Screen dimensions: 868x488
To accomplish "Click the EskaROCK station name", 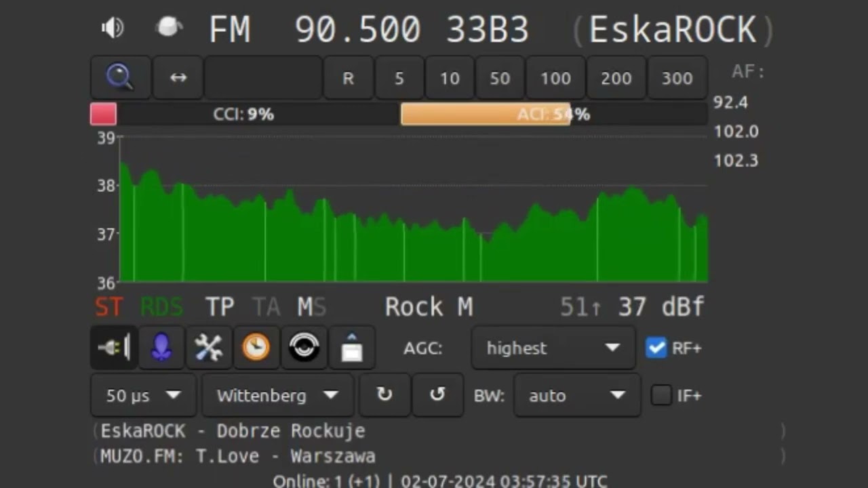I will 672,30.
